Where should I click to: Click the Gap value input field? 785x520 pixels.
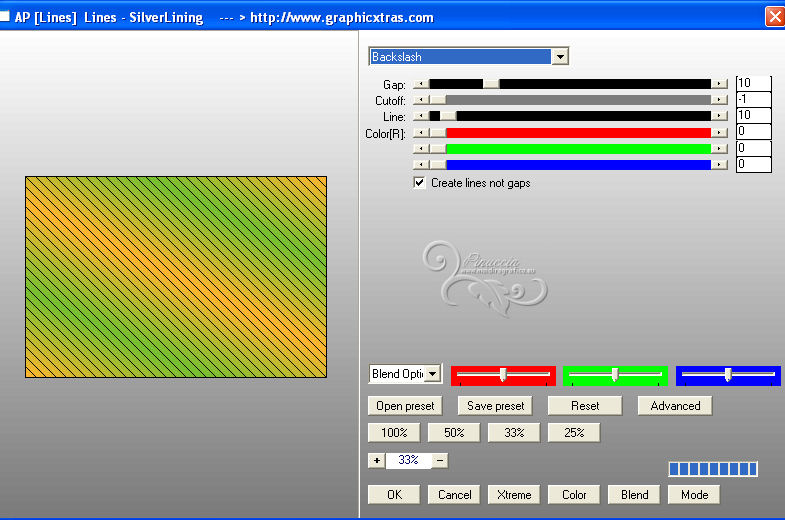pos(753,84)
